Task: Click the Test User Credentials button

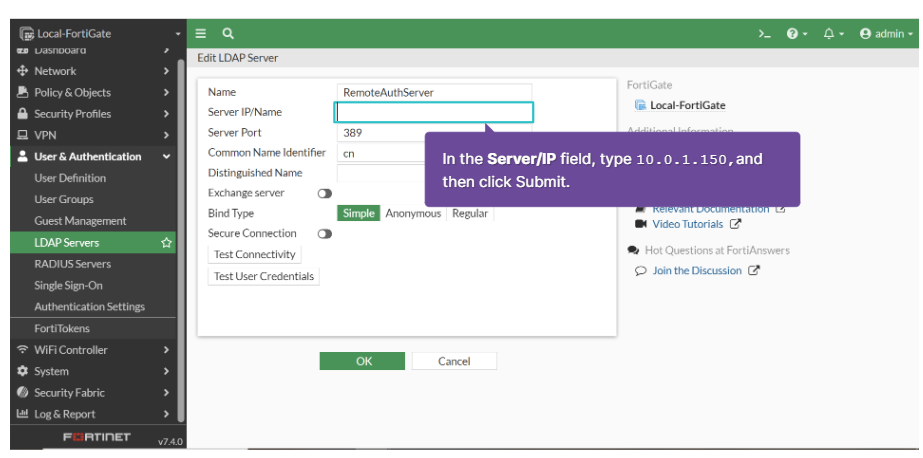Action: pos(263,276)
